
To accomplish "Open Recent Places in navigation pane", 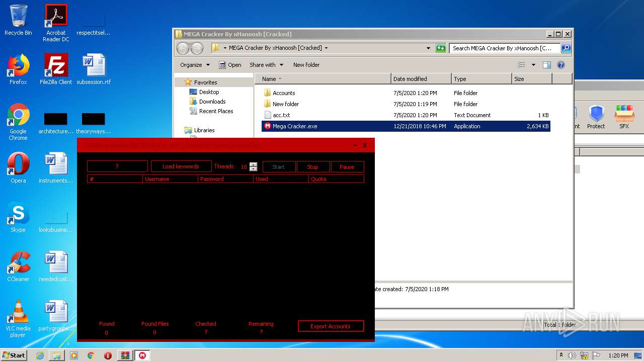I will click(x=216, y=111).
